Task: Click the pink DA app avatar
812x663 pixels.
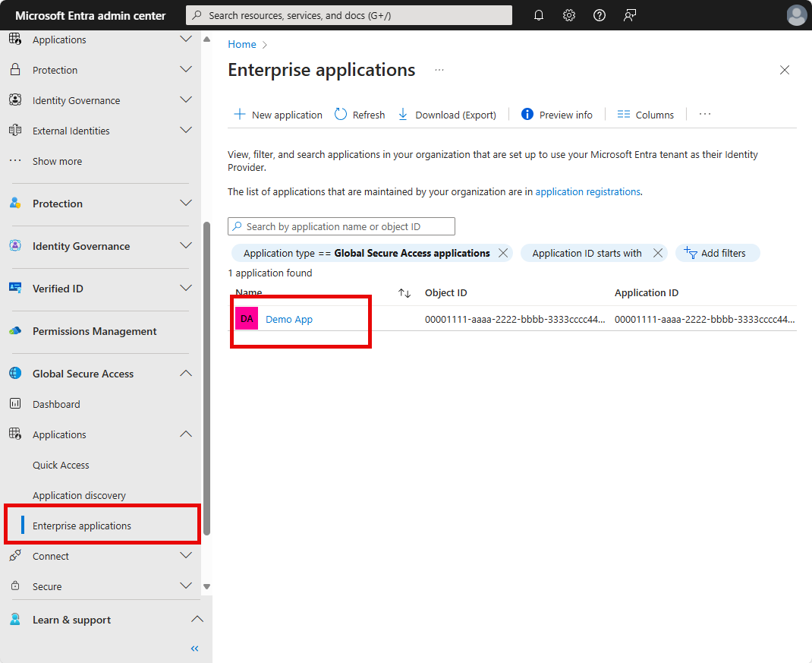Action: (x=246, y=318)
